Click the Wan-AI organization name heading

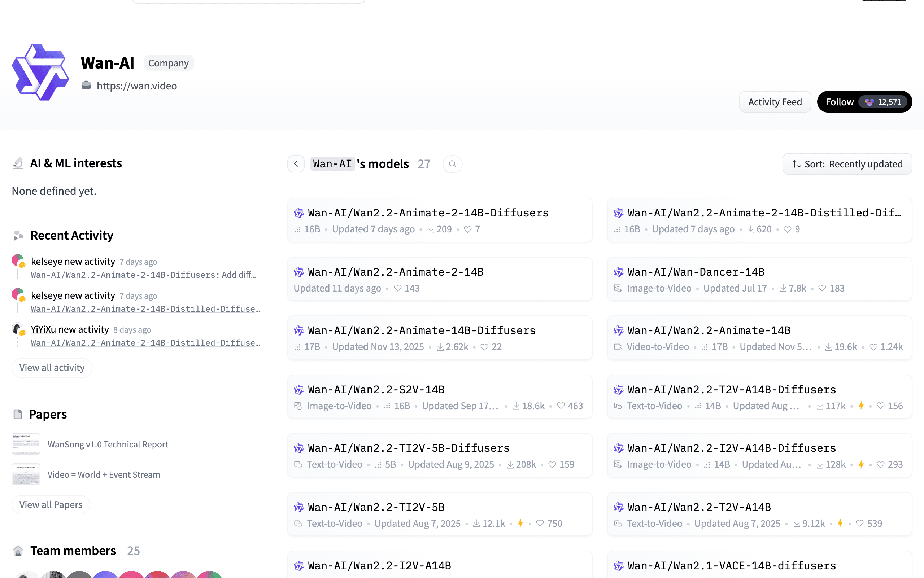point(108,63)
